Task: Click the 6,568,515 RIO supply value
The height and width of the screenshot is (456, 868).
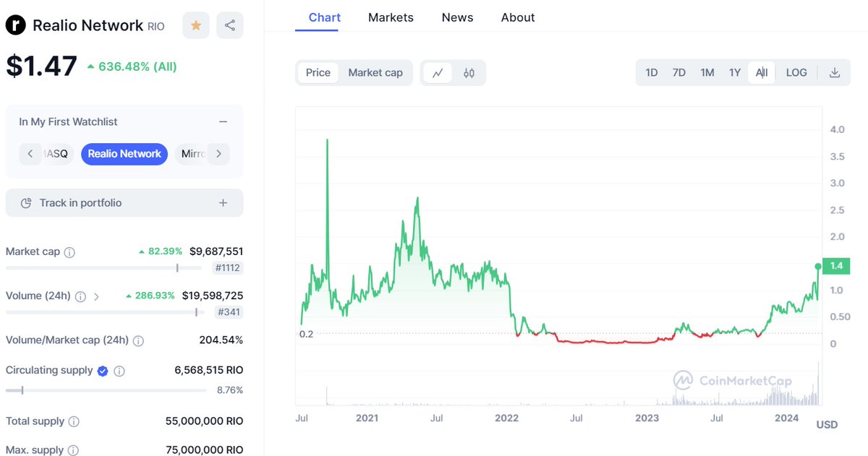Action: (x=209, y=370)
